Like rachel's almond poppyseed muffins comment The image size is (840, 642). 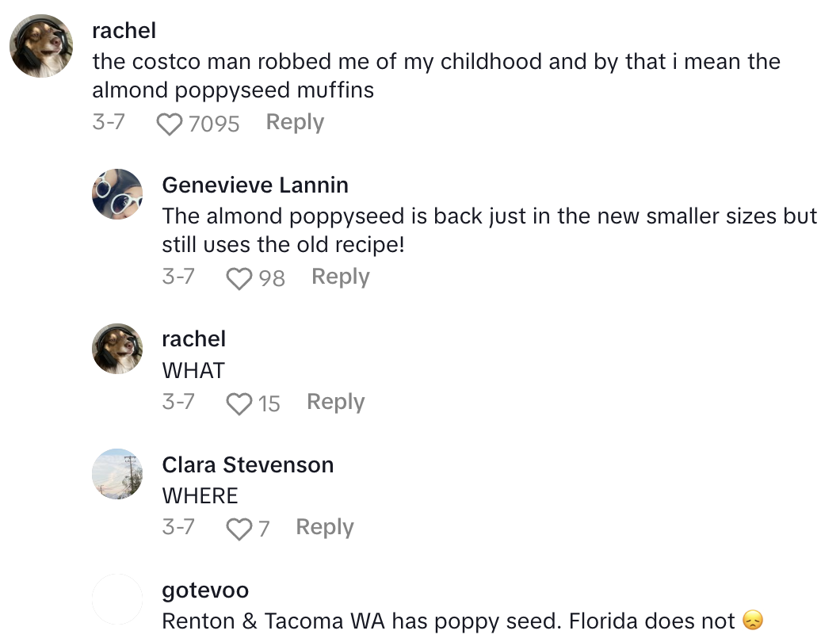(169, 124)
